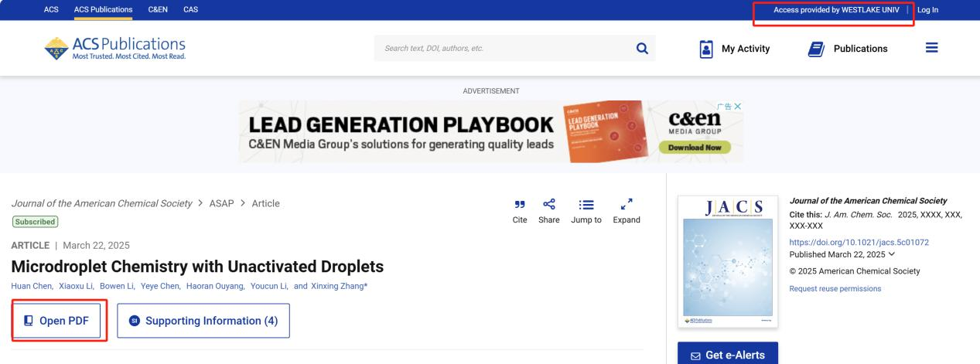Close the advertisement banner X icon
This screenshot has height=364, width=980.
738,106
